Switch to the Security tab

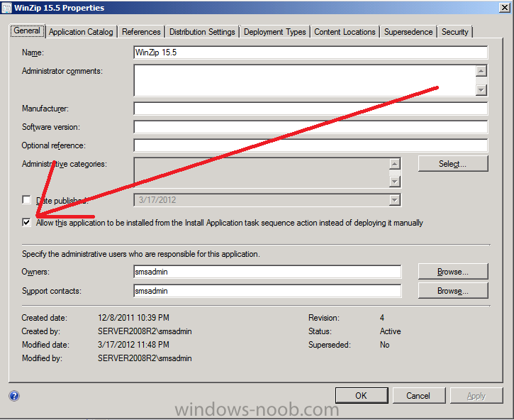455,32
